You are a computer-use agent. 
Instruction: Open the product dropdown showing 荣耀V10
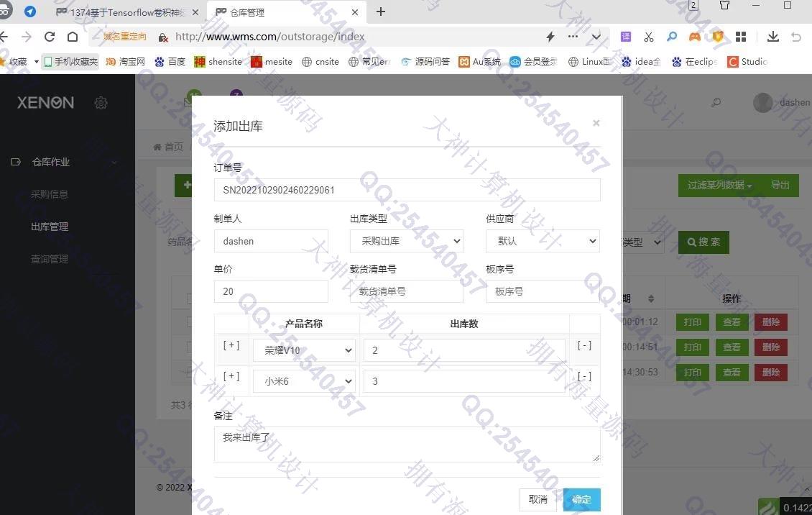pos(304,350)
